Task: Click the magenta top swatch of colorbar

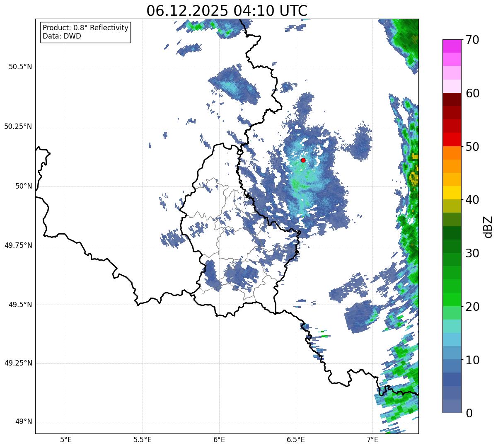Action: coord(452,46)
